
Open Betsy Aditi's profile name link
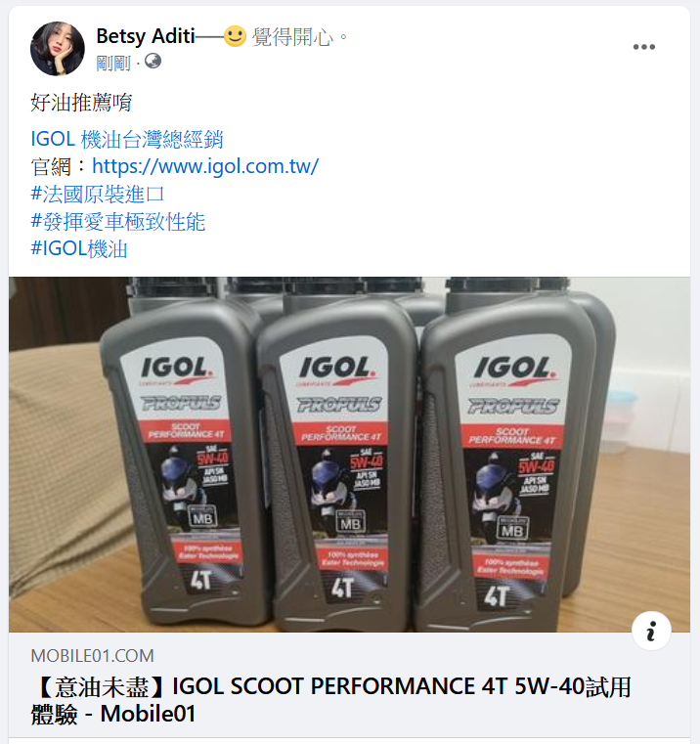coord(146,36)
